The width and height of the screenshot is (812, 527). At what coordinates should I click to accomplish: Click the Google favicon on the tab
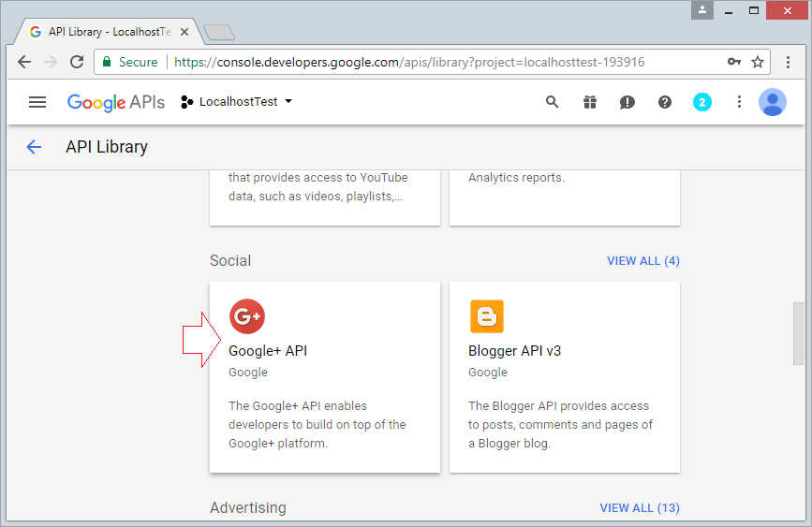click(x=36, y=32)
